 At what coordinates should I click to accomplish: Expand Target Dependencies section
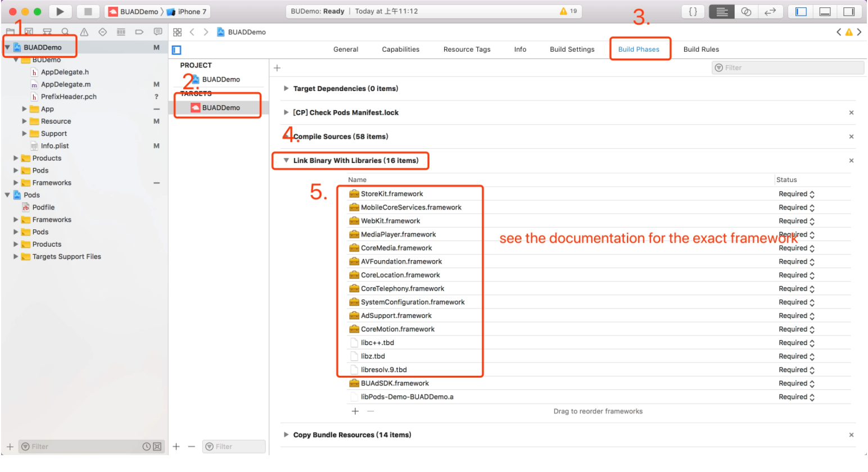[x=286, y=89]
